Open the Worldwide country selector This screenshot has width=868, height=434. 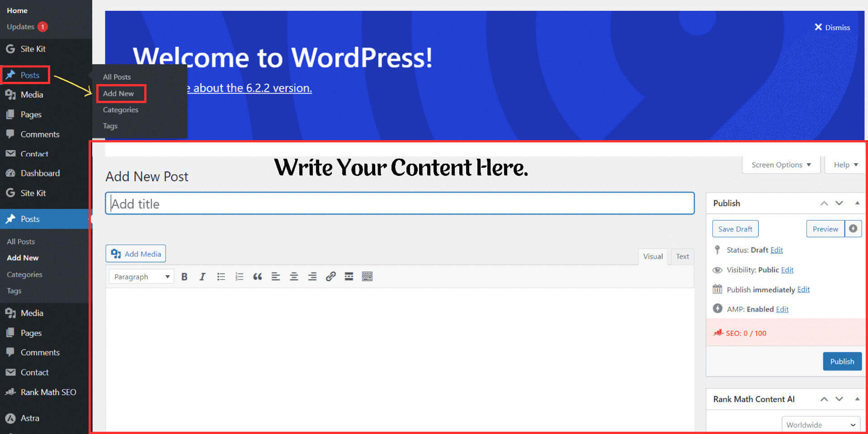(x=821, y=424)
